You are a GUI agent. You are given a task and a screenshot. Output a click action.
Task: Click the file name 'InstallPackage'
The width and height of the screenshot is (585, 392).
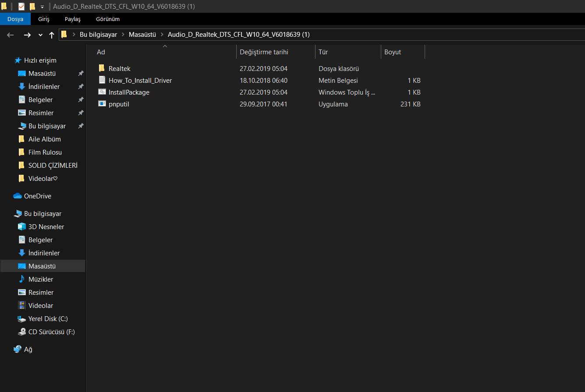[129, 92]
